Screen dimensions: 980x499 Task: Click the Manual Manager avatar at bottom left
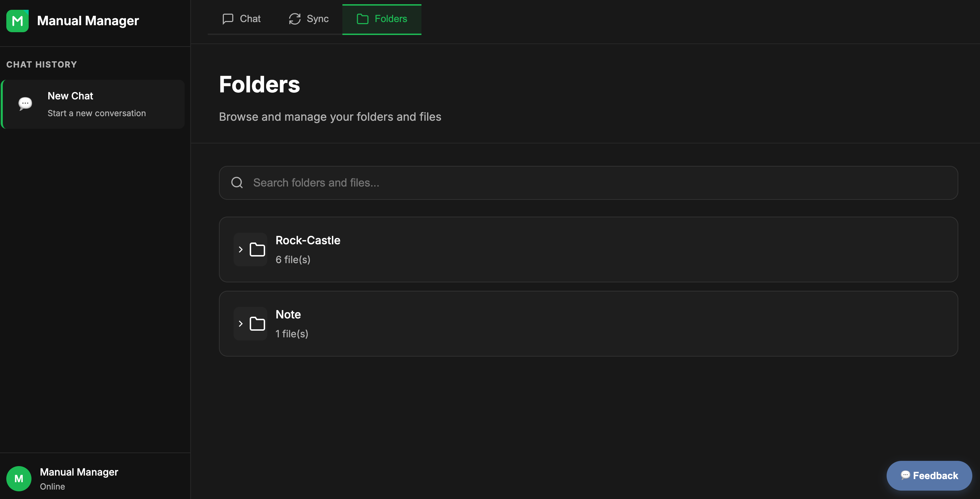pos(19,478)
